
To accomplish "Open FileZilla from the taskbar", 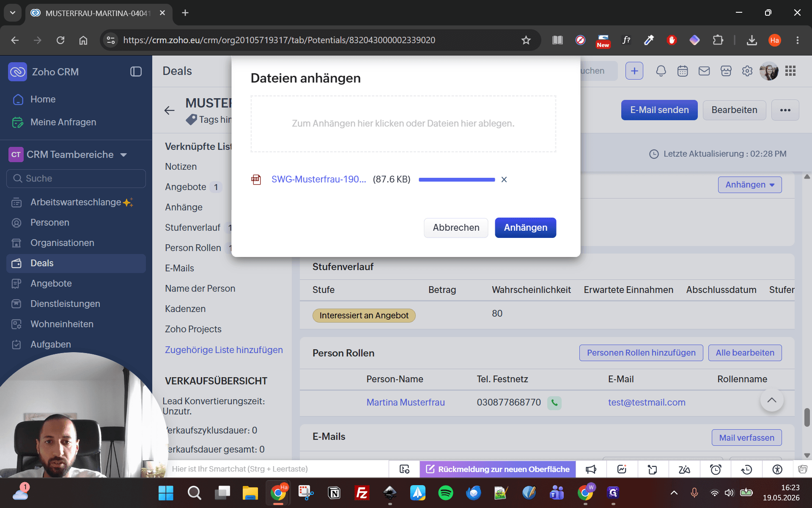I will tap(362, 493).
